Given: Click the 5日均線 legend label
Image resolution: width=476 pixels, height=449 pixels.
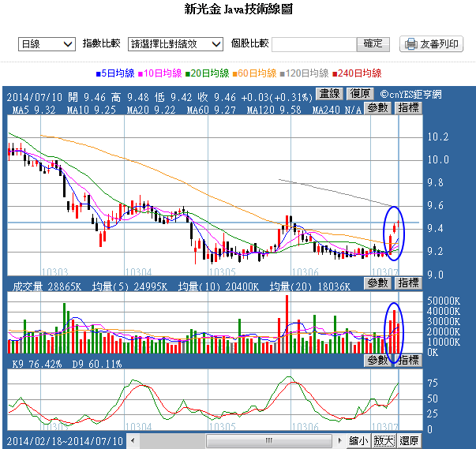Looking at the screenshot, I should (x=118, y=73).
